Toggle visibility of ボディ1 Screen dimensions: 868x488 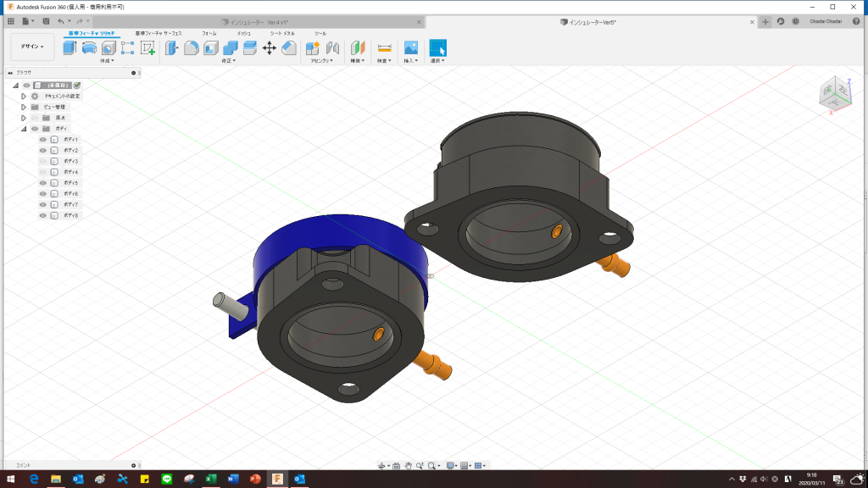click(43, 140)
